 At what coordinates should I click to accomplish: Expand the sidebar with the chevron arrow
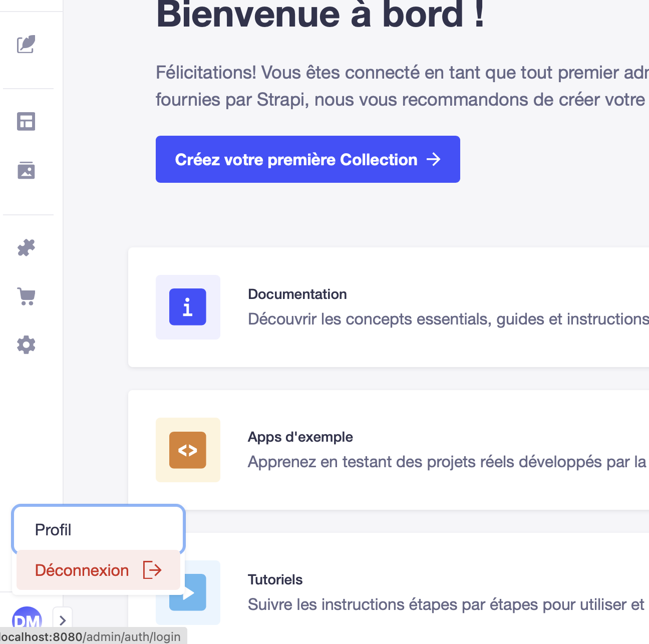[x=63, y=620]
